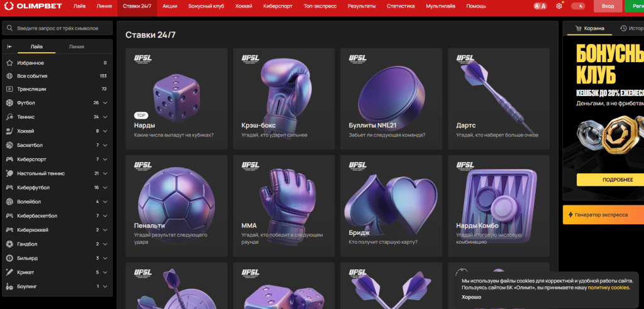Open the Результаты menu item

pos(362,6)
